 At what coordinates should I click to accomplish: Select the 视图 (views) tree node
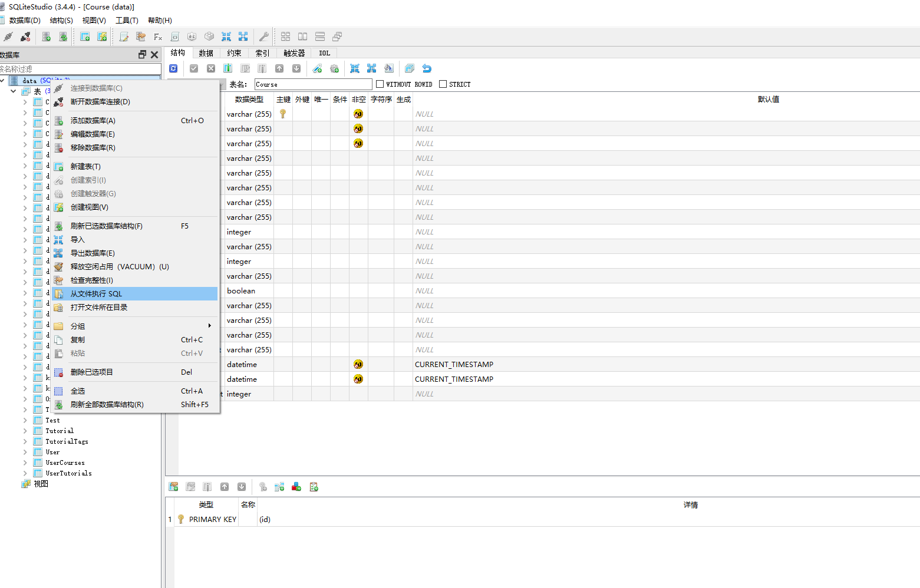(x=41, y=484)
